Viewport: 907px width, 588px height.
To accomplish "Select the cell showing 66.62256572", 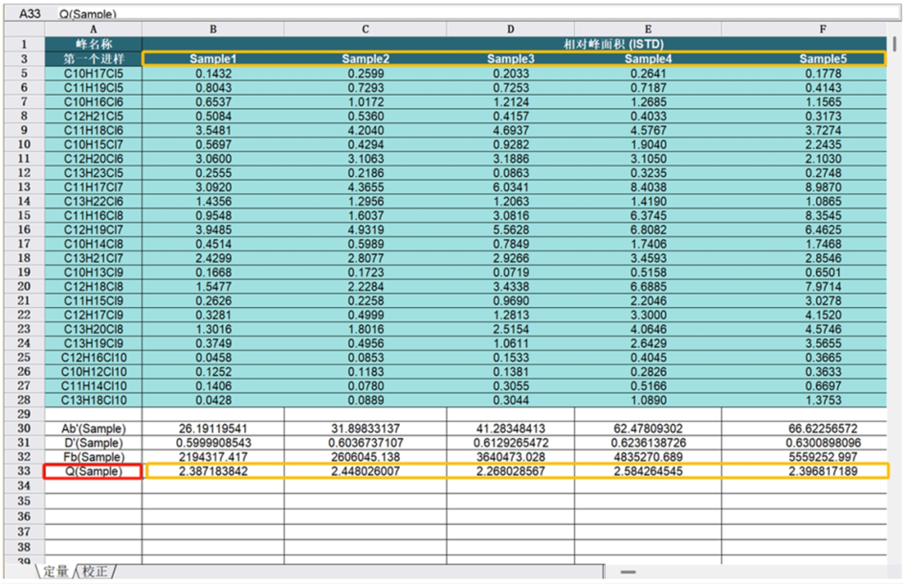I will click(x=822, y=428).
